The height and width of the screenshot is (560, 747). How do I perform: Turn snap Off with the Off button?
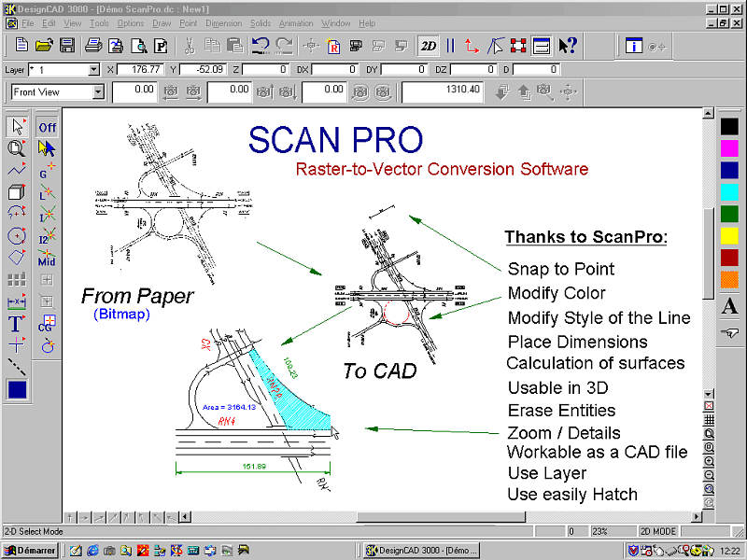coord(48,128)
